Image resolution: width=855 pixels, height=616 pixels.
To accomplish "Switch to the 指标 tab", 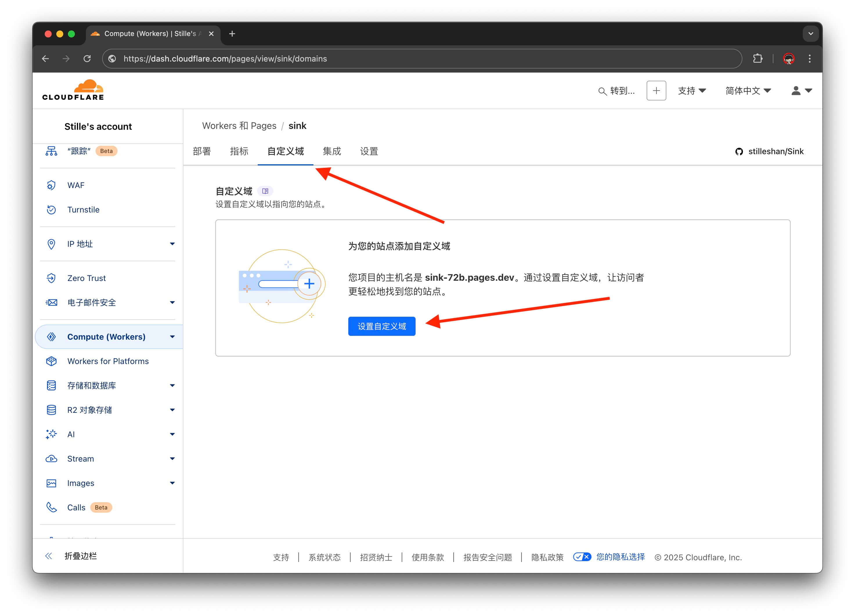I will [239, 151].
